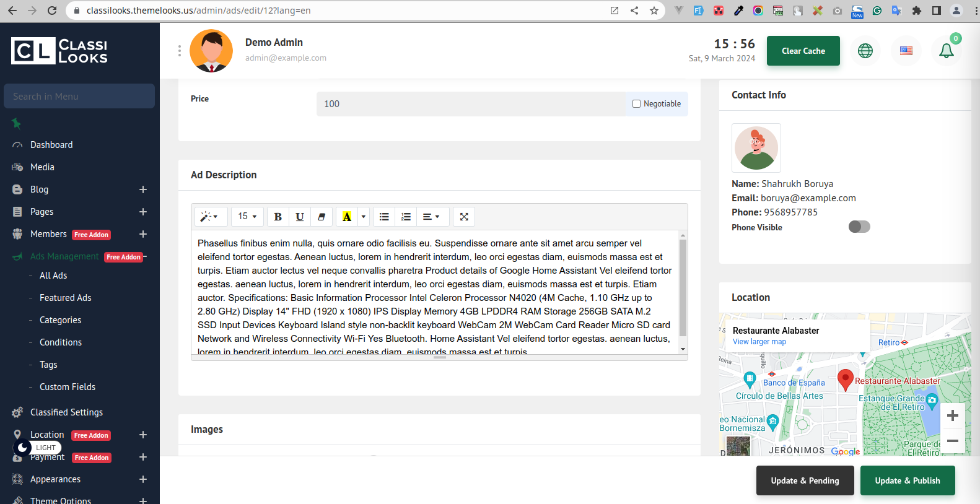
Task: Open the font size 15 dropdown
Action: [247, 217]
